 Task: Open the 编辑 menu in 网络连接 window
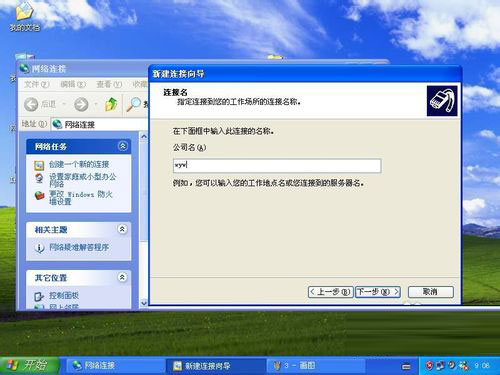[x=73, y=84]
